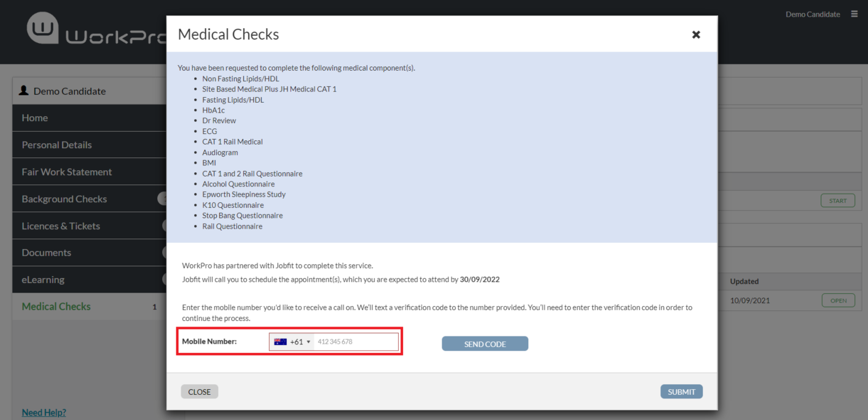Submit the Medical Checks form
The height and width of the screenshot is (420, 868).
click(x=681, y=391)
